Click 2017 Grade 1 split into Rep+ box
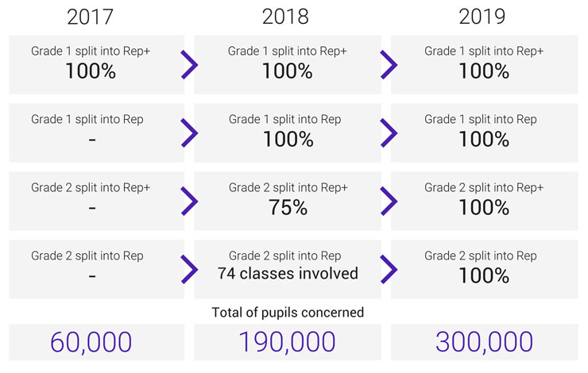 coord(97,65)
